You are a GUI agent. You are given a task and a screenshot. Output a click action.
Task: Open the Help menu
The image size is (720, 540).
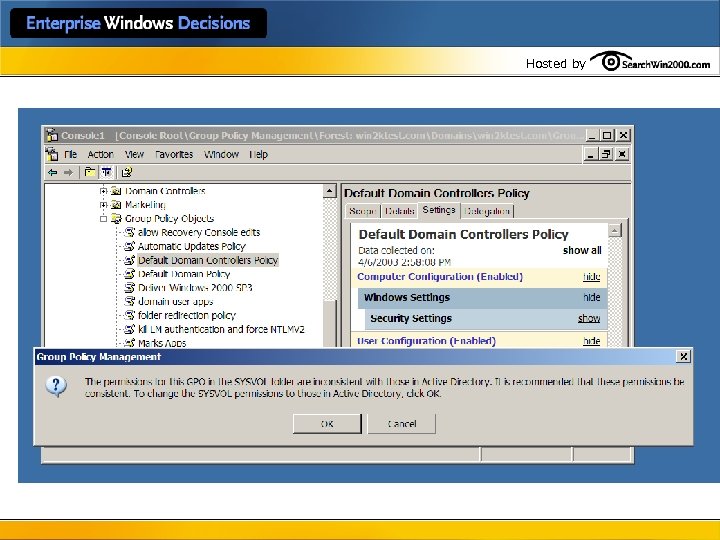(259, 154)
